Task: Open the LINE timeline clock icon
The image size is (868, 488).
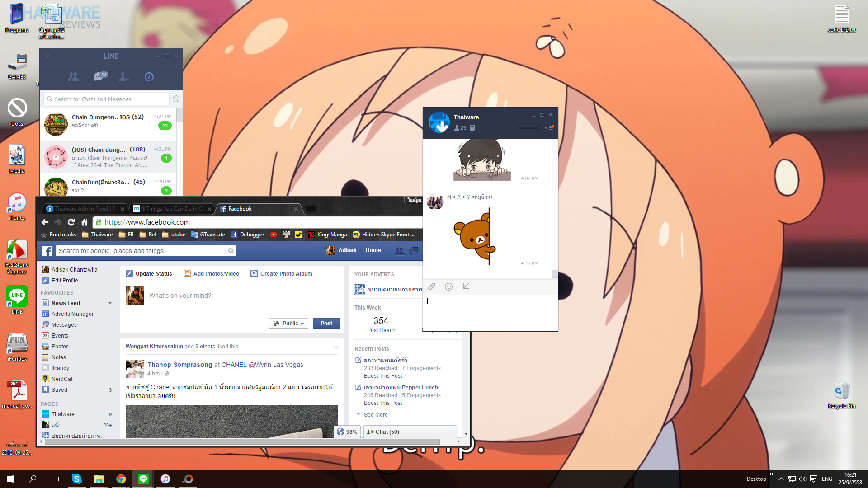Action: [x=149, y=77]
